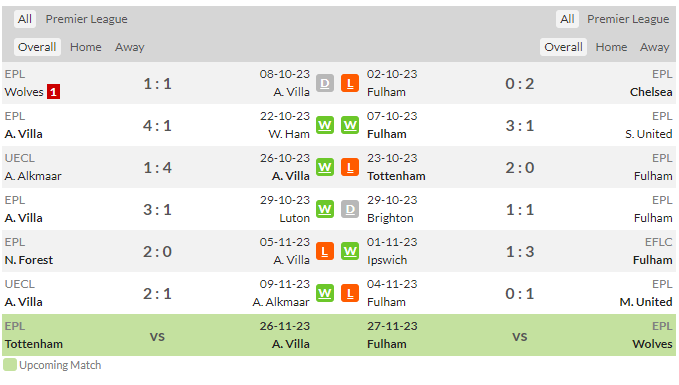The width and height of the screenshot is (679, 385).
Task: Click the loss badge for Tottenham vs Fulham
Action: coord(350,168)
